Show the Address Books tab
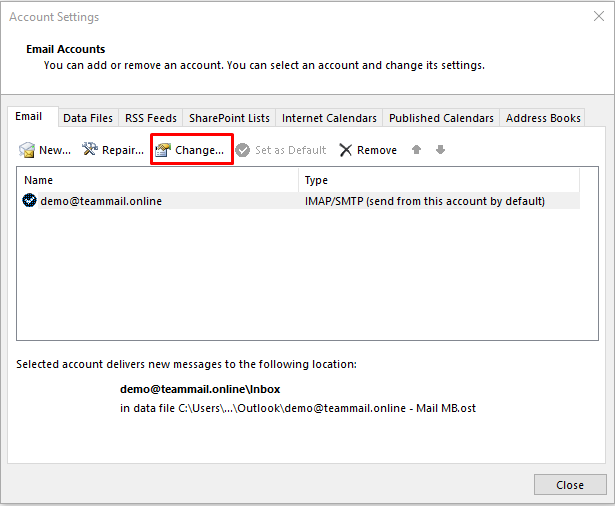The image size is (615, 506). (x=543, y=118)
